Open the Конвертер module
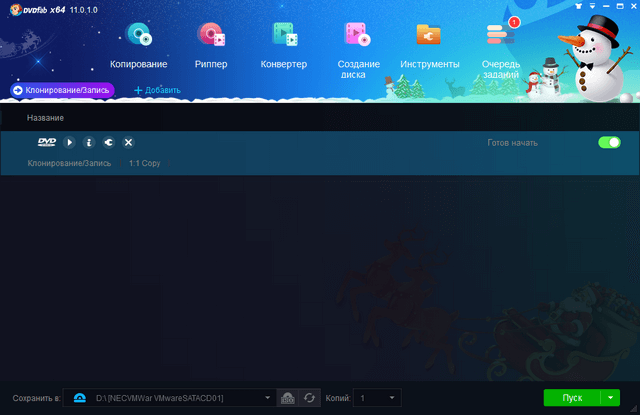The height and width of the screenshot is (415, 640). 284,46
